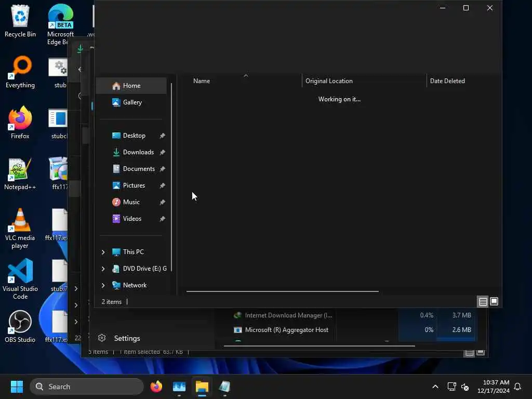
Task: Click the pin icon beside Videos
Action: [x=162, y=219]
